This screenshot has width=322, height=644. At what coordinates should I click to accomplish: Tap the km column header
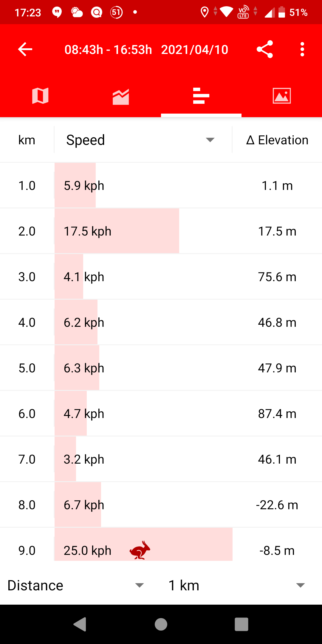click(27, 140)
